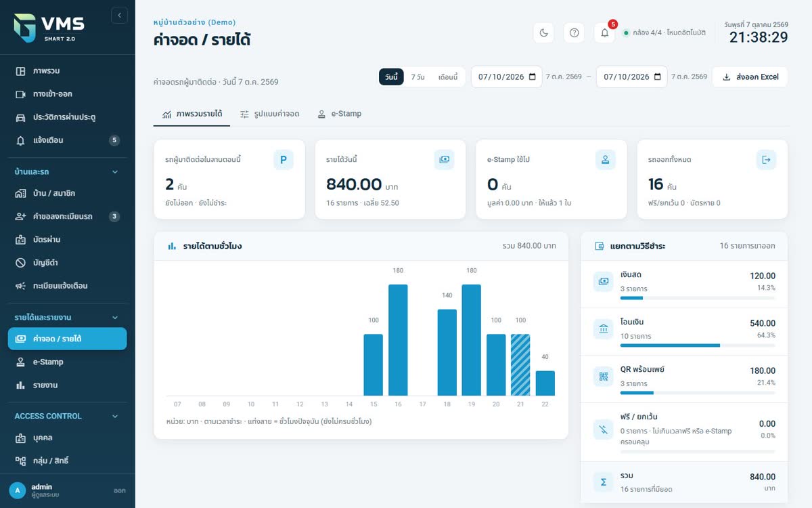Click the house icon for บ้าน / สมาชิก
The height and width of the screenshot is (508, 812).
20,194
